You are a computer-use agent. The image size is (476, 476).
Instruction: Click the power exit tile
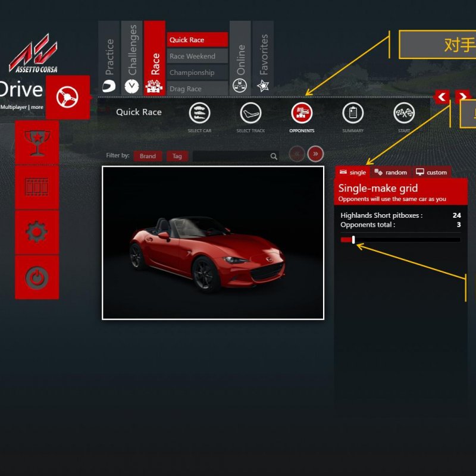(x=37, y=277)
